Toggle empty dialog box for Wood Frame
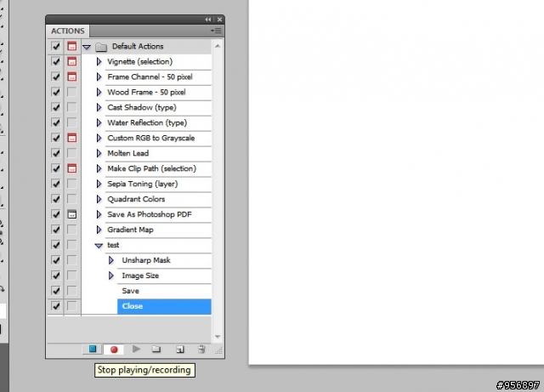This screenshot has height=392, width=544. point(71,92)
